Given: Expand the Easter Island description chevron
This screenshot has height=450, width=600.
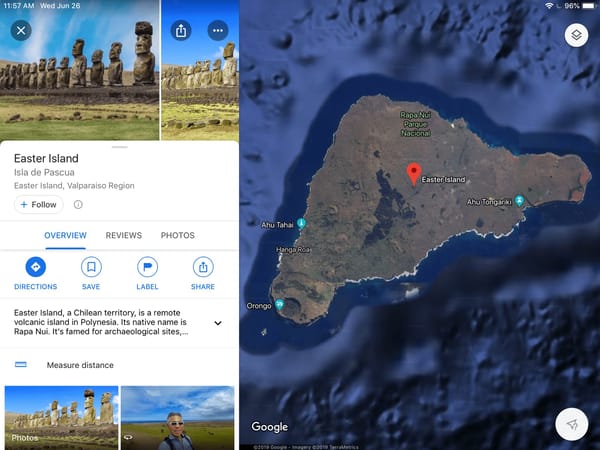Looking at the screenshot, I should click(x=218, y=323).
